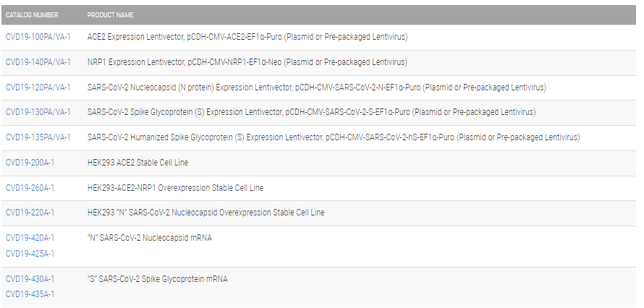The height and width of the screenshot is (308, 644).
Task: Click the Catalog Number column header
Action: tap(32, 15)
